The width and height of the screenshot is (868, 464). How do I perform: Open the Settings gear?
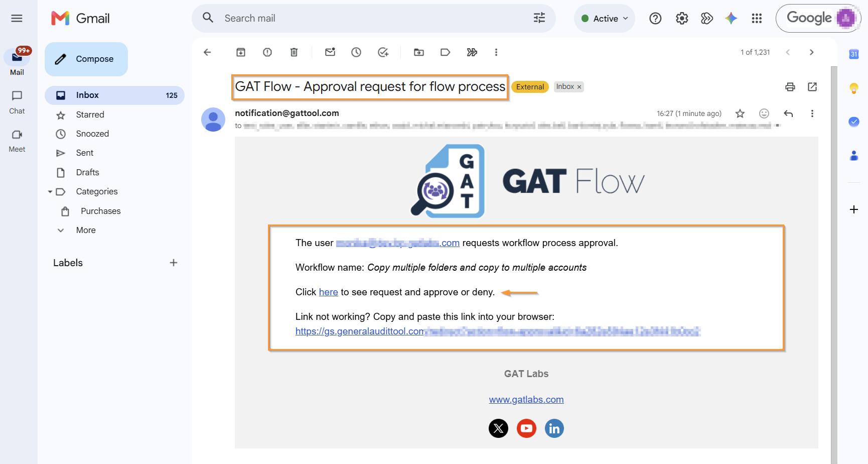682,19
